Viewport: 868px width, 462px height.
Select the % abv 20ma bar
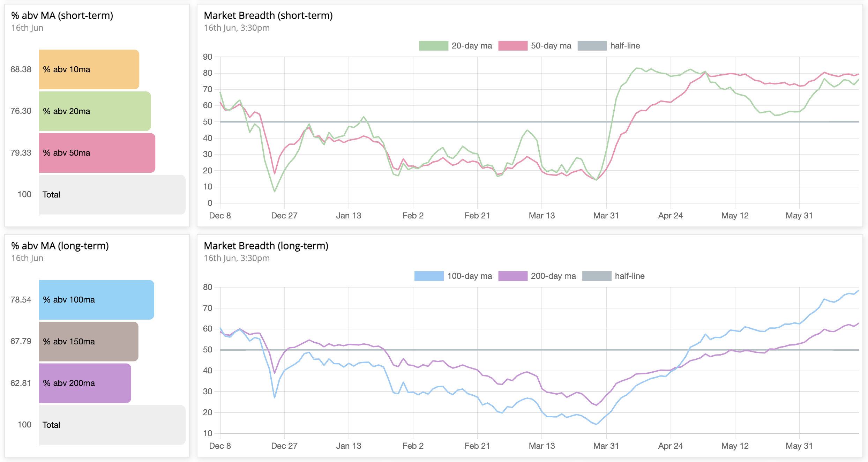coord(95,111)
